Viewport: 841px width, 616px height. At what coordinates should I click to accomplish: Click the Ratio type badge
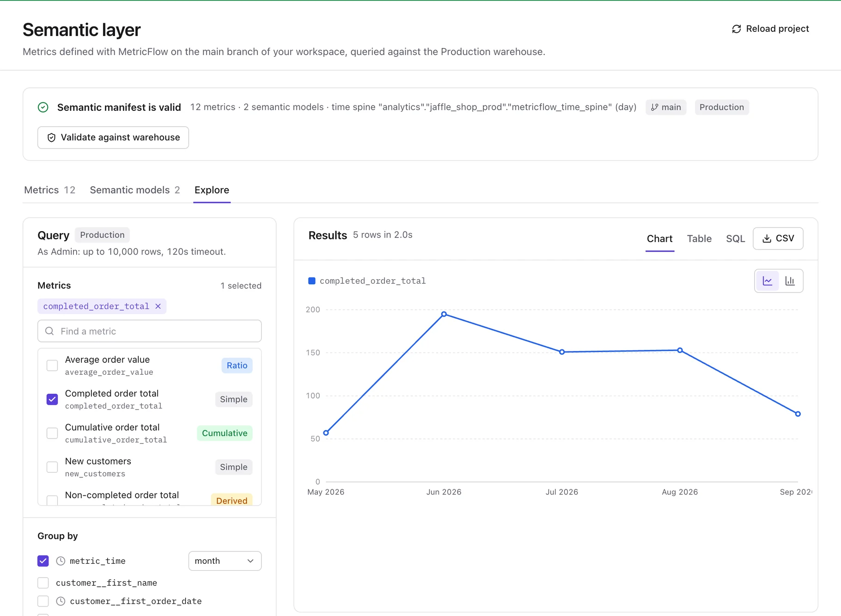[237, 366]
